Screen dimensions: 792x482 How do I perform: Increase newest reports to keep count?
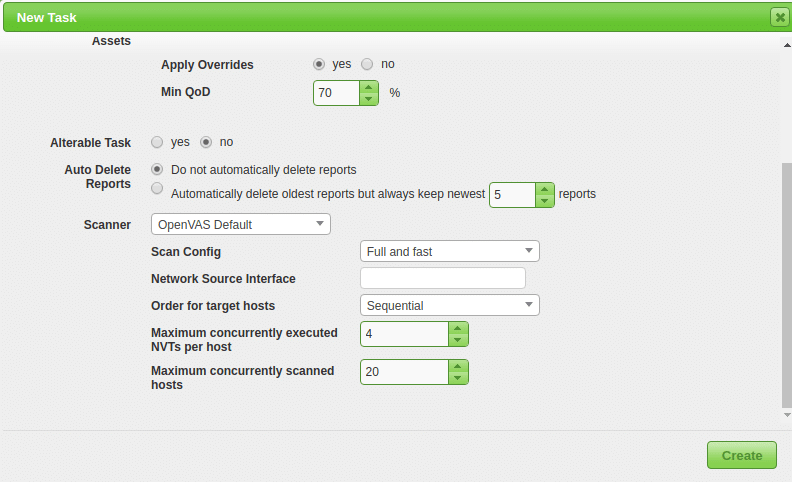[544, 188]
